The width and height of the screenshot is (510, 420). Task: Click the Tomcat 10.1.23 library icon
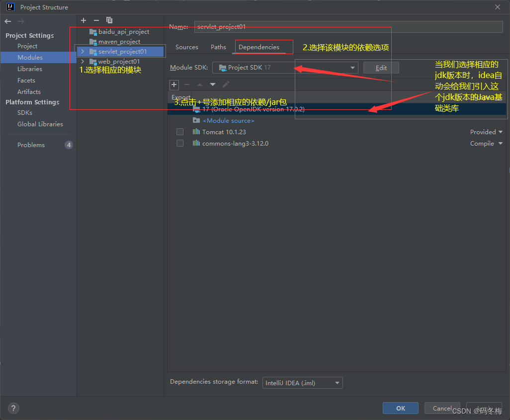196,132
